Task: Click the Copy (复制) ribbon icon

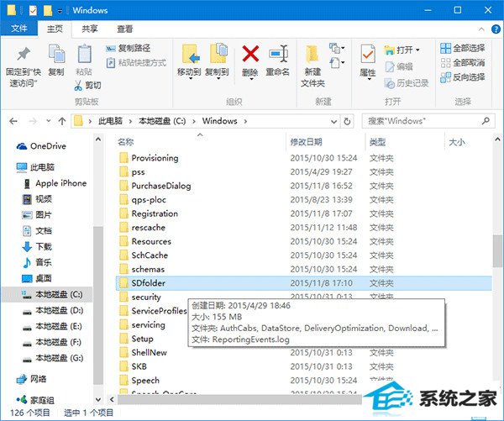Action: tap(56, 54)
